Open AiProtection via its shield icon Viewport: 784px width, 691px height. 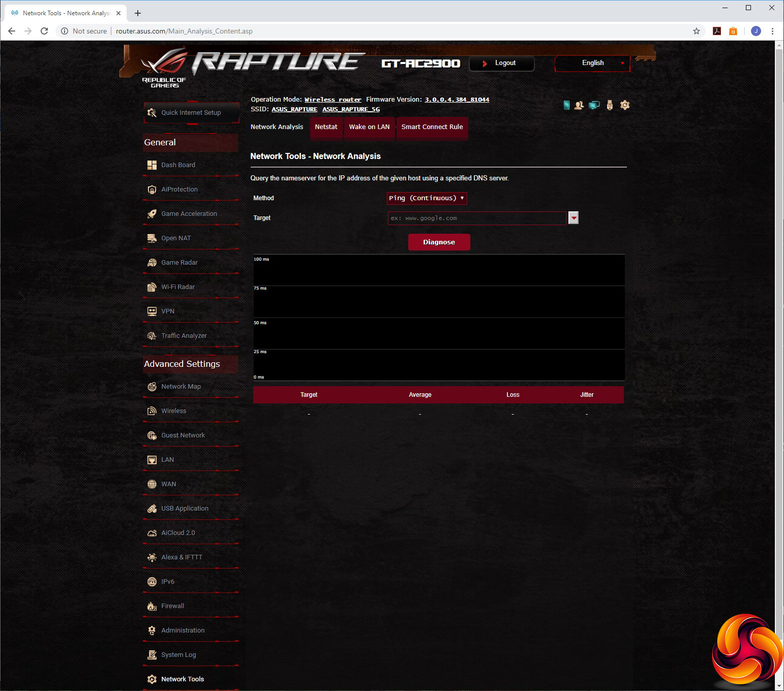(152, 189)
